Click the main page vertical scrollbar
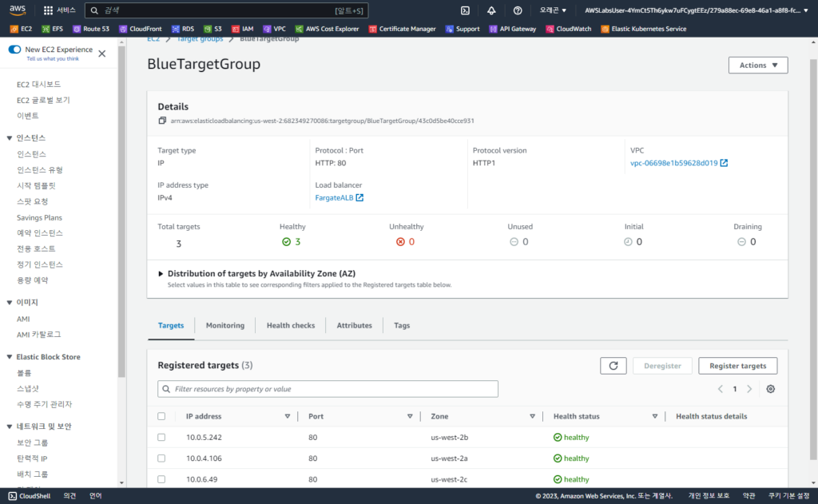 coord(814,260)
